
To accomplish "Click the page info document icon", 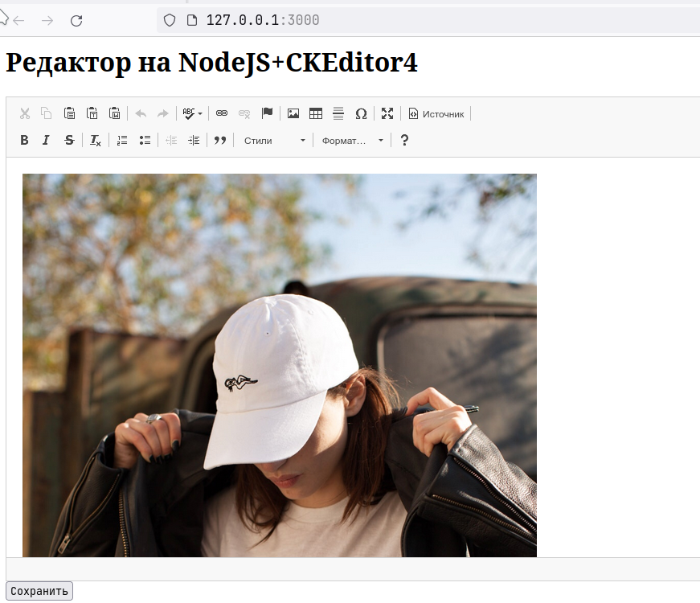I will [x=192, y=20].
